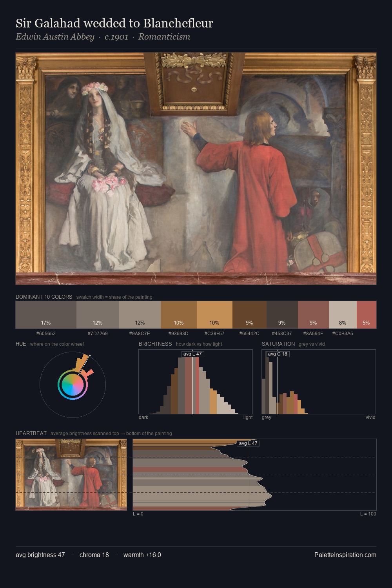The width and height of the screenshot is (392, 588).
Task: Click the hex label #605652
Action: tap(46, 334)
